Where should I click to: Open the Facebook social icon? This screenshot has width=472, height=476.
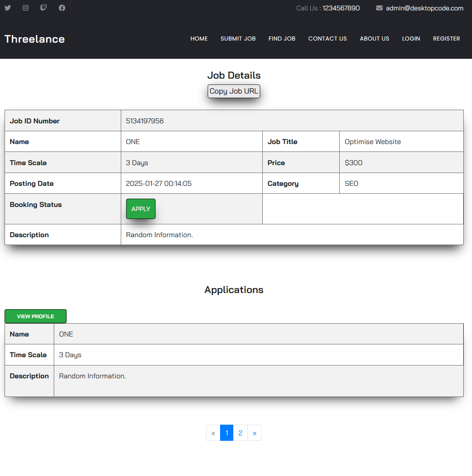(x=62, y=8)
